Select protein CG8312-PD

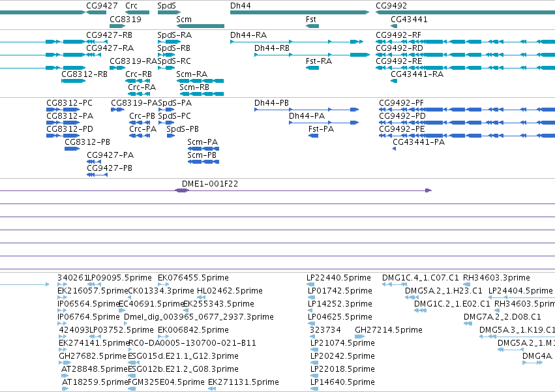(63, 136)
